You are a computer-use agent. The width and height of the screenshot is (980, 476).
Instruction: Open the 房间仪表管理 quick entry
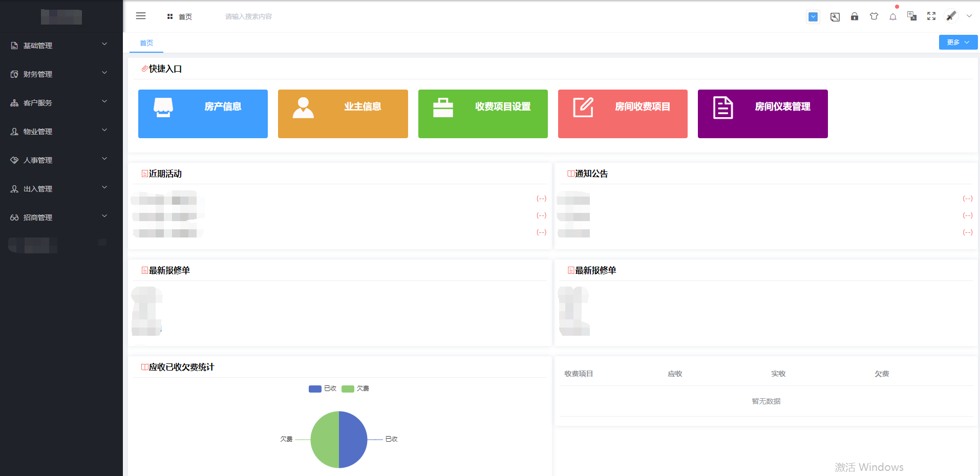(x=762, y=114)
